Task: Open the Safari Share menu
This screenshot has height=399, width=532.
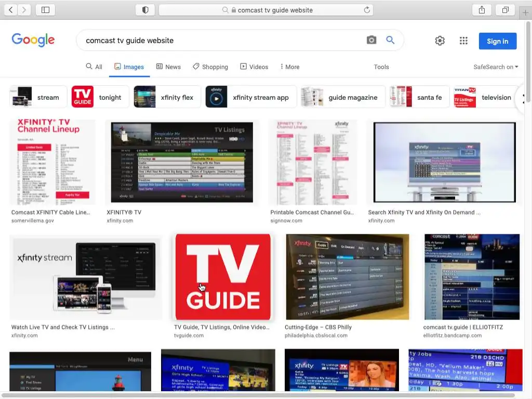Action: tap(482, 10)
